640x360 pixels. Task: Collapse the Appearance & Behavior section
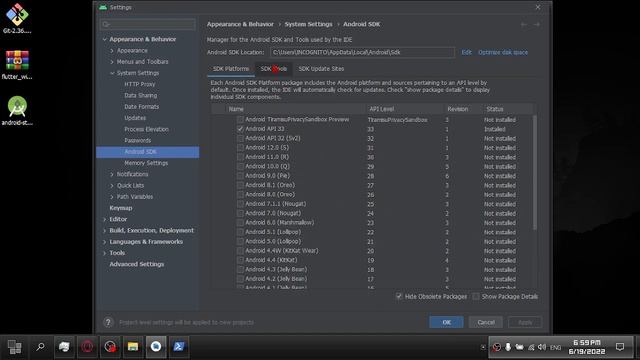(x=104, y=39)
